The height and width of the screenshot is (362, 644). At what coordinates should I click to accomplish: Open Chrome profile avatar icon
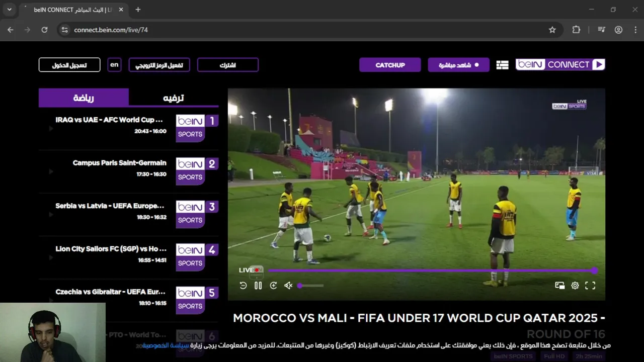618,30
